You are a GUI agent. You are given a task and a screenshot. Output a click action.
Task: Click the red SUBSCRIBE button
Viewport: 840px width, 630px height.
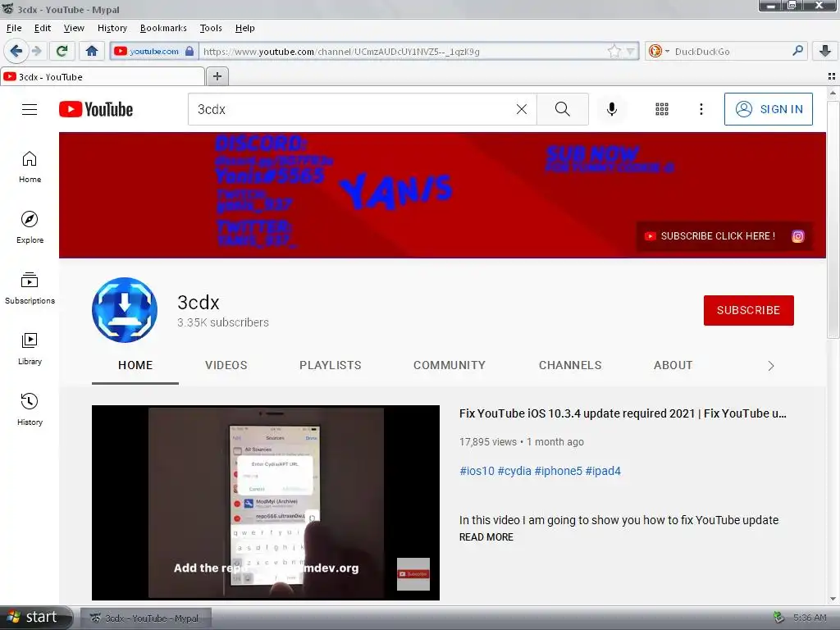pyautogui.click(x=748, y=310)
